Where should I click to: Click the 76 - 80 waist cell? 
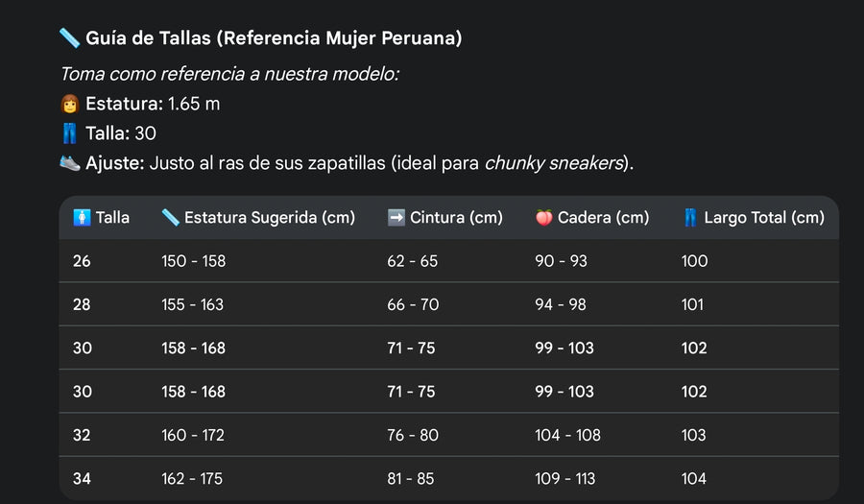pos(412,435)
